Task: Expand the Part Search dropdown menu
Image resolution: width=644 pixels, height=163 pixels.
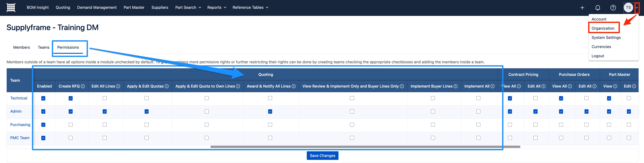Action: 188,8
